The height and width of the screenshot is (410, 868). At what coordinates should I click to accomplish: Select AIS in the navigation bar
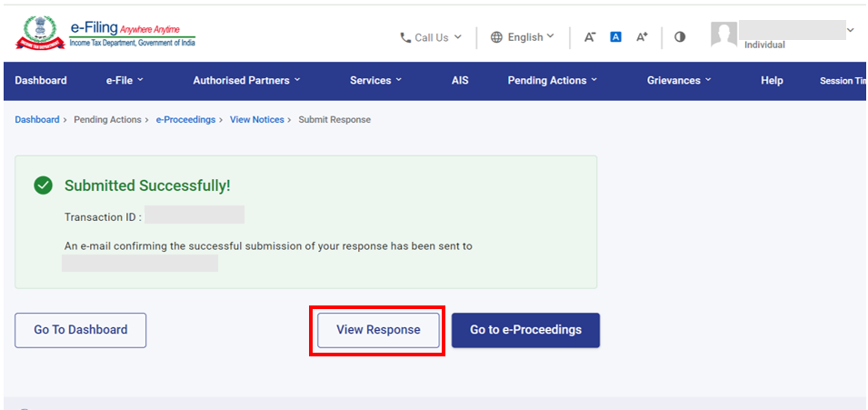pyautogui.click(x=460, y=81)
